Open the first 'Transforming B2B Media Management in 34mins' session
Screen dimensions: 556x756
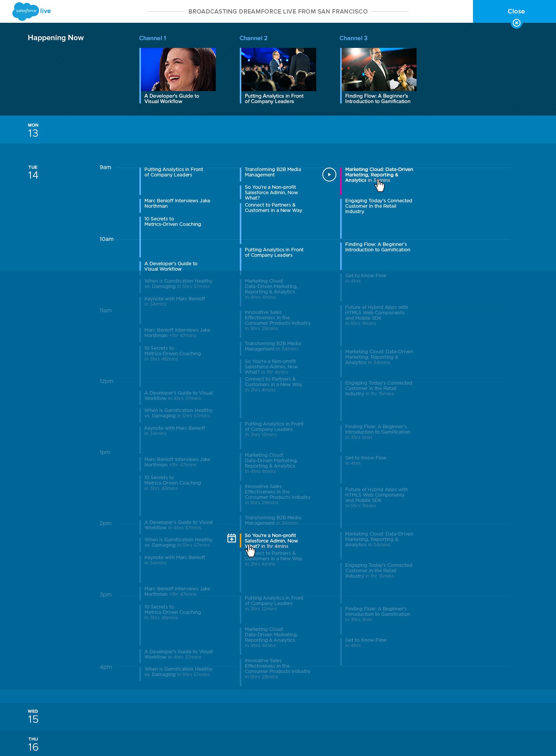pyautogui.click(x=273, y=346)
